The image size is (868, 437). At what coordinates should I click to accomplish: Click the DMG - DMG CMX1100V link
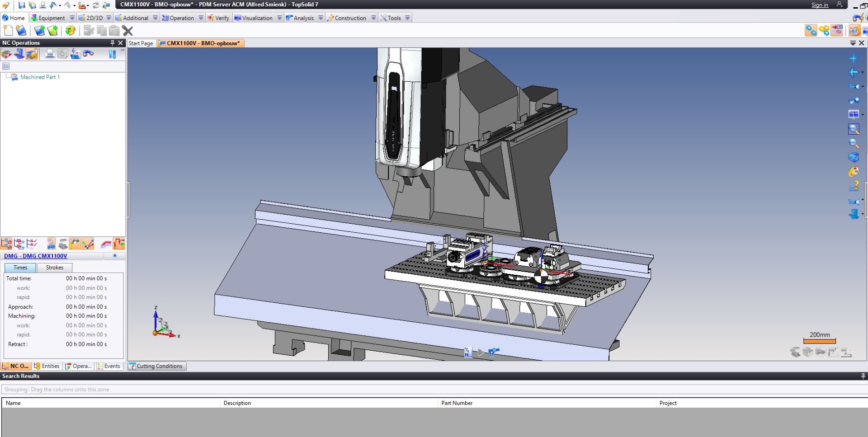click(x=35, y=256)
